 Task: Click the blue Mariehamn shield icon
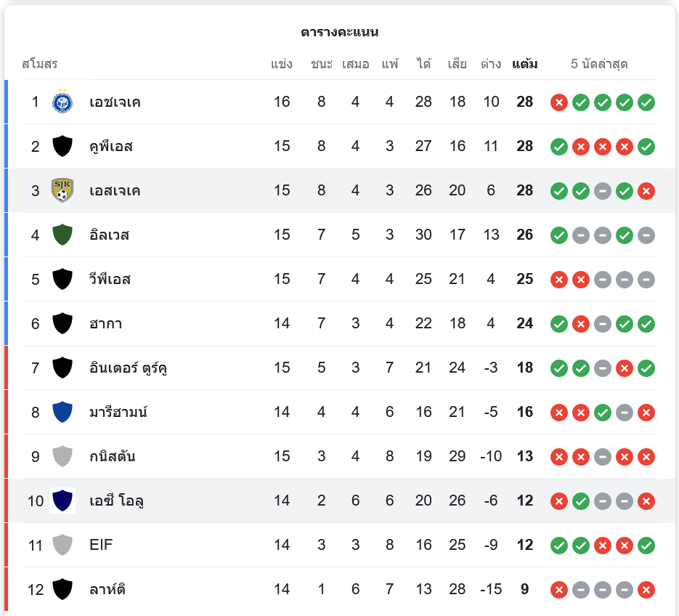coord(62,412)
